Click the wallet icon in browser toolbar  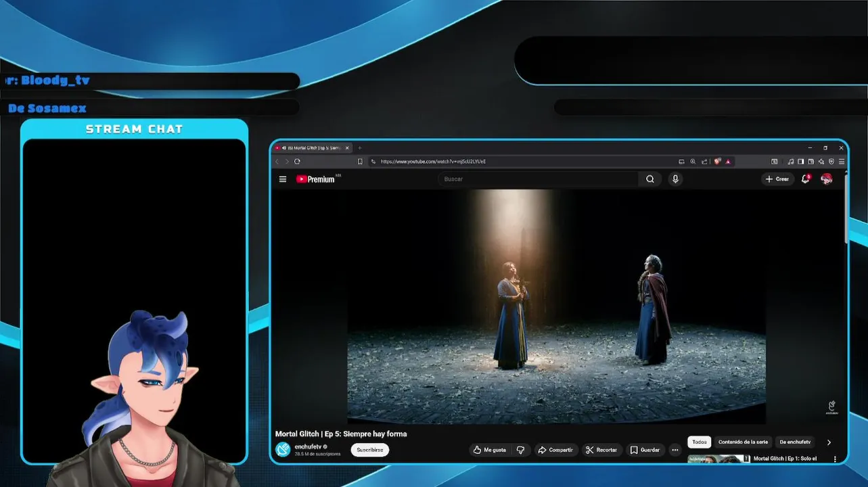(811, 162)
